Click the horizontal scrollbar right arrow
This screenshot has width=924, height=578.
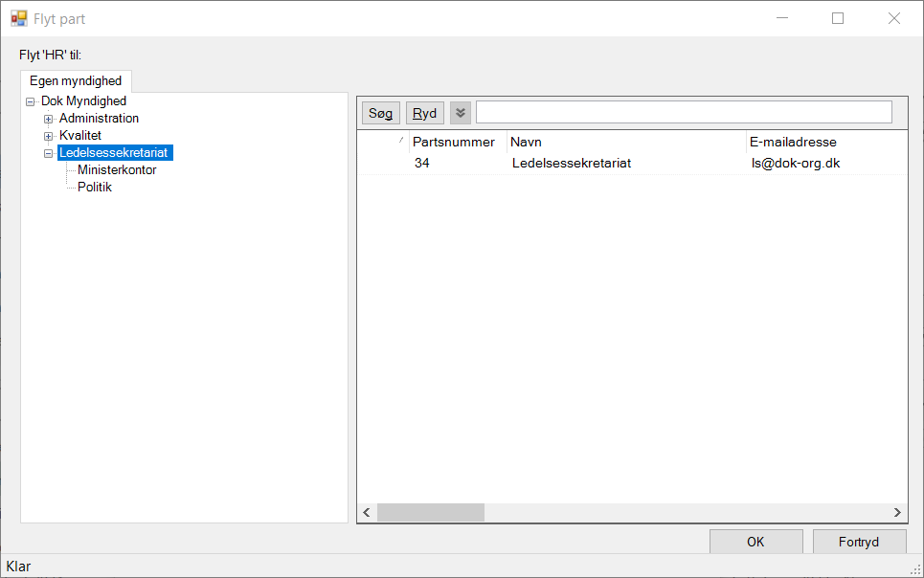897,513
